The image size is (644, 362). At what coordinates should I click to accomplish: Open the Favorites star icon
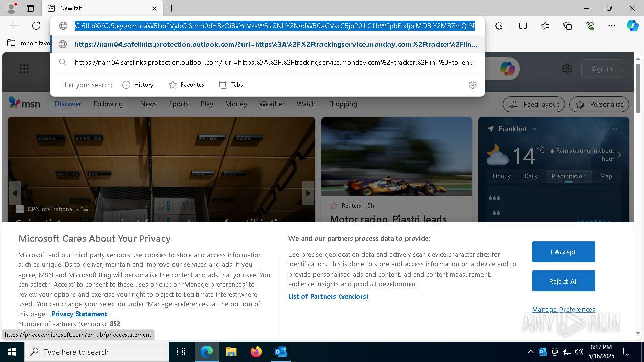click(x=545, y=26)
